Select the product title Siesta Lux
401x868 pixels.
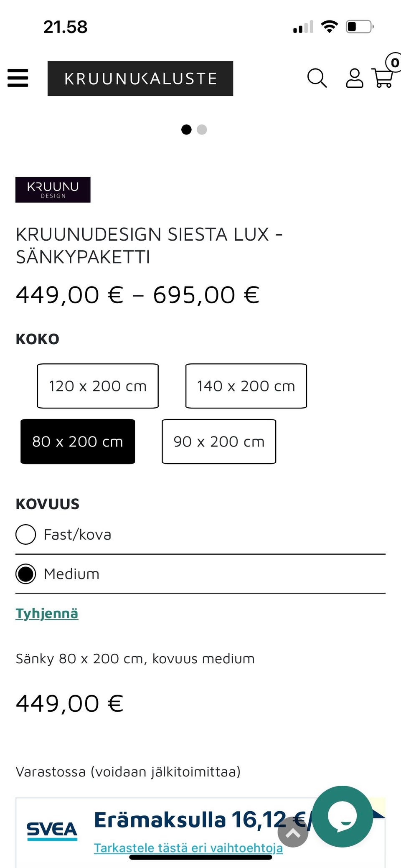[x=149, y=246]
